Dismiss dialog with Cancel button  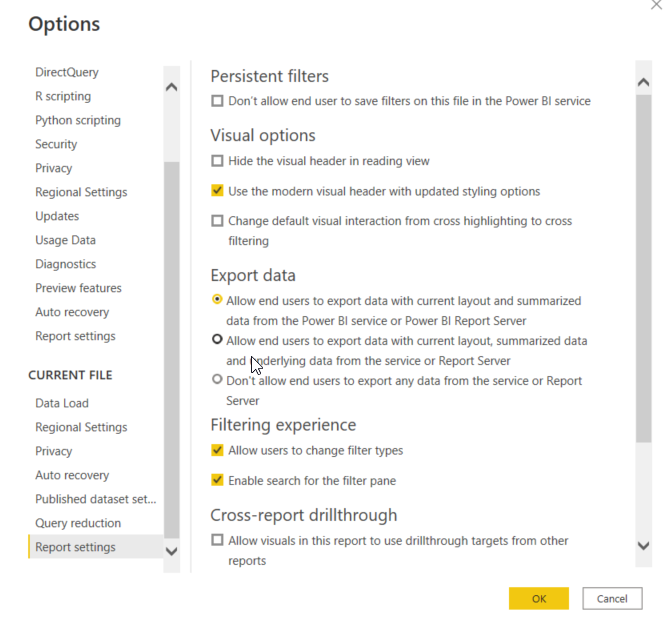tap(612, 598)
